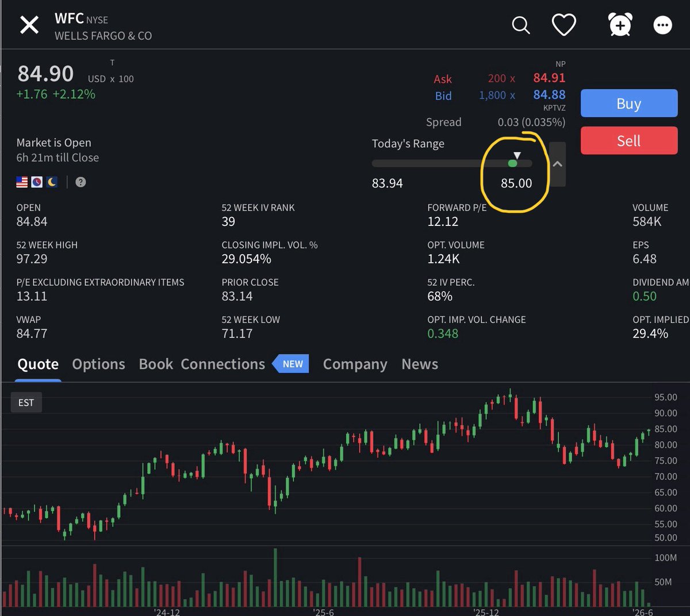Image resolution: width=690 pixels, height=616 pixels.
Task: Click the dividend amount 0.50
Action: click(x=645, y=296)
